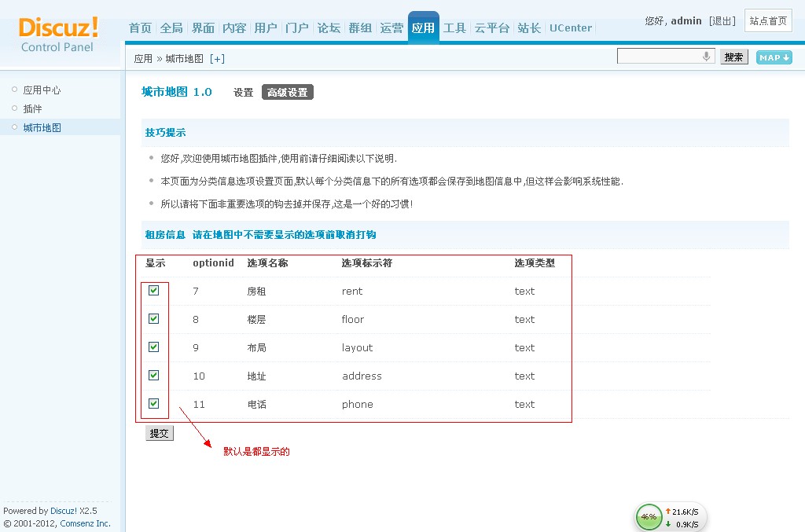Uncheck the 房租 rent display checkbox
This screenshot has width=805, height=532.
click(154, 291)
